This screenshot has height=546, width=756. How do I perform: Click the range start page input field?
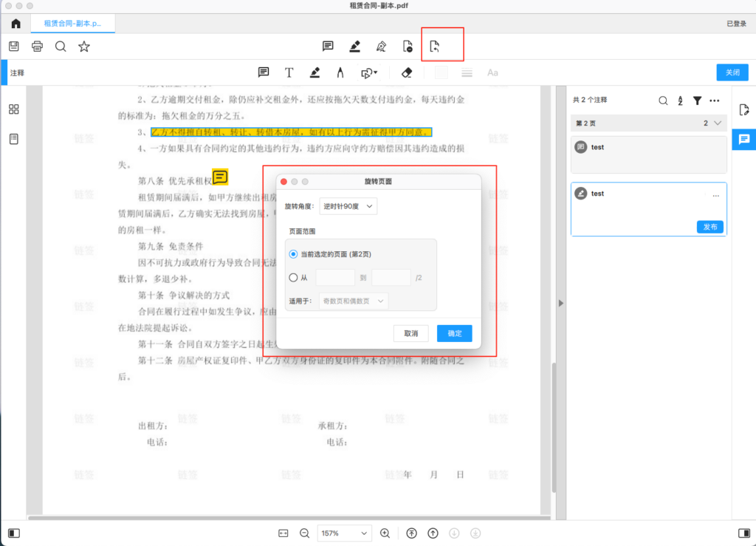point(335,278)
